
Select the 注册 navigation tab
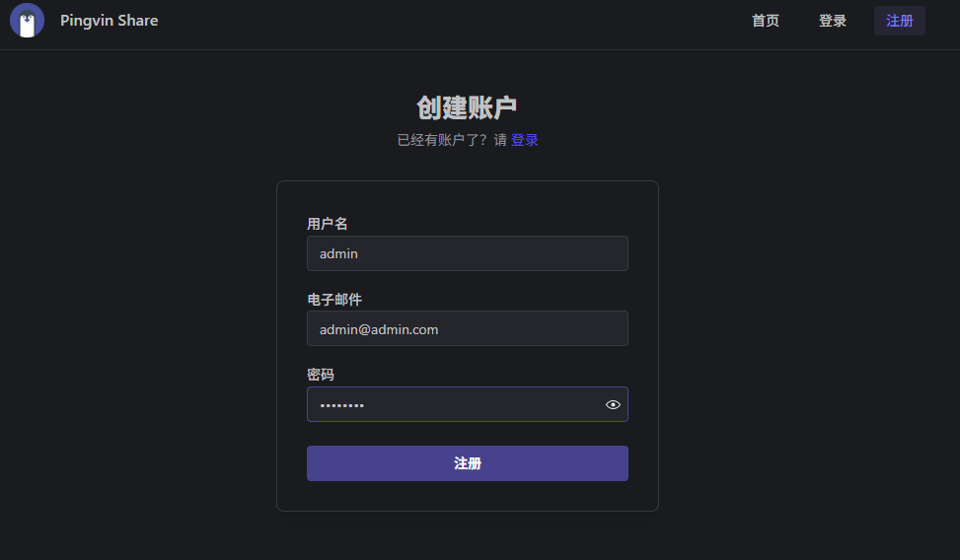[900, 21]
